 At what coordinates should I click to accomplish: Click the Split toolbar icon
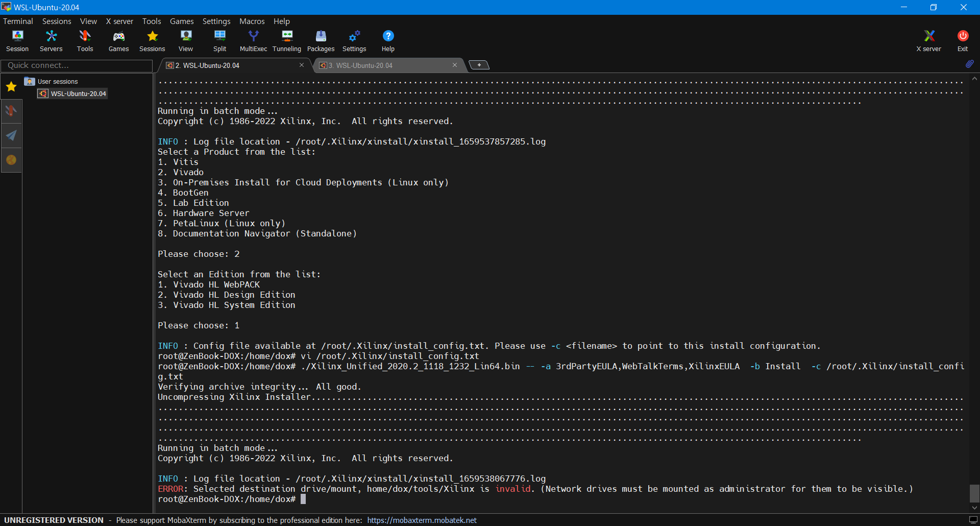point(219,40)
